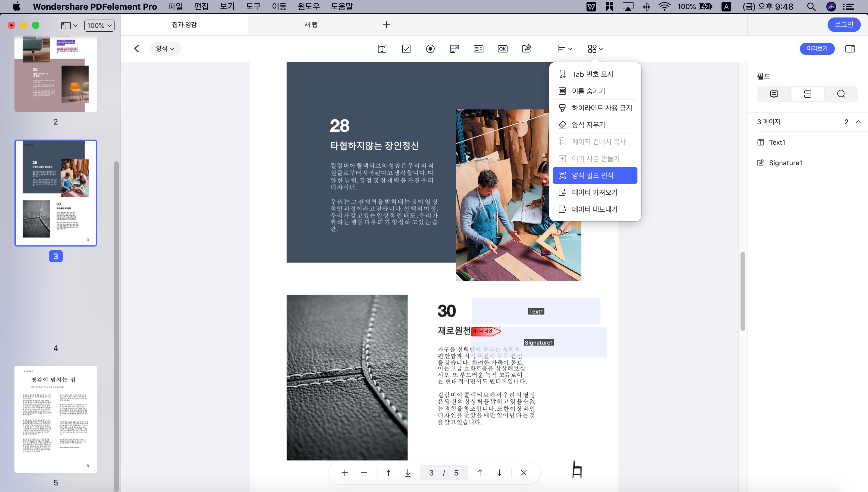Open the 파일 menu
Screen dimensions: 868x492
[175, 6]
